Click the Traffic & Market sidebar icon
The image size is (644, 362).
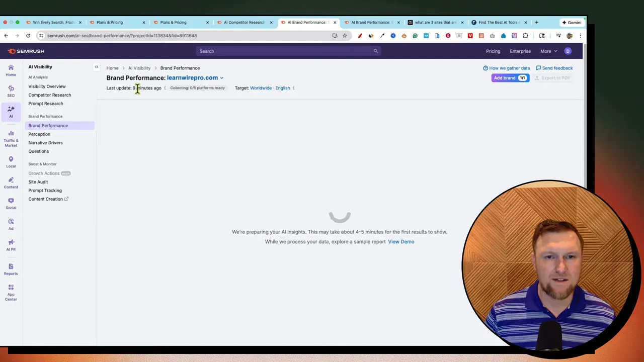pyautogui.click(x=11, y=137)
